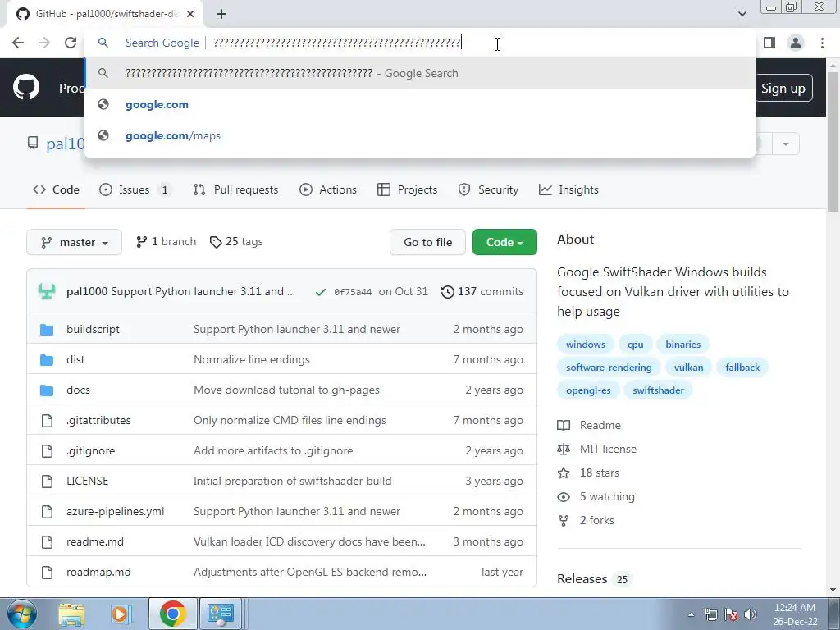
Task: Open the 137 commits history link
Action: (x=482, y=291)
